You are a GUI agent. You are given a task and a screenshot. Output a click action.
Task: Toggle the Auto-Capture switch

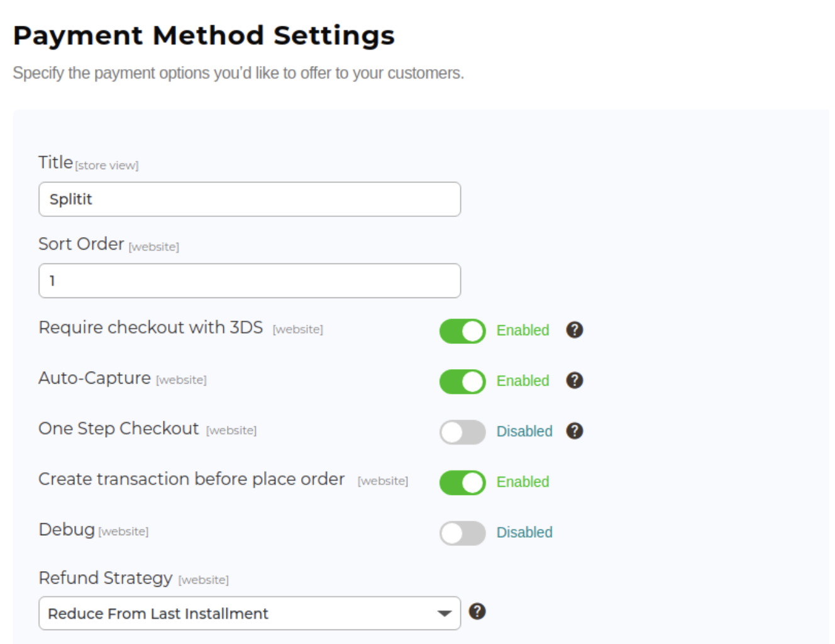coord(462,381)
